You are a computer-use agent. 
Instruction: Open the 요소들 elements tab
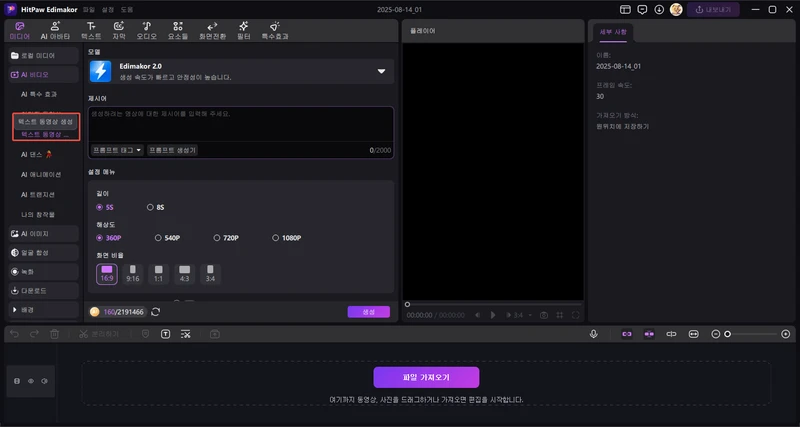[x=178, y=31]
